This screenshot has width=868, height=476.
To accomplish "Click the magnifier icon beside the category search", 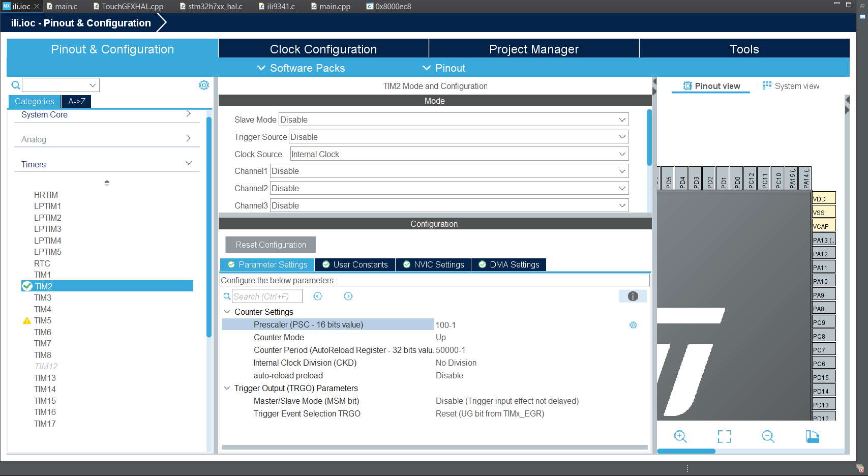I will pyautogui.click(x=15, y=85).
